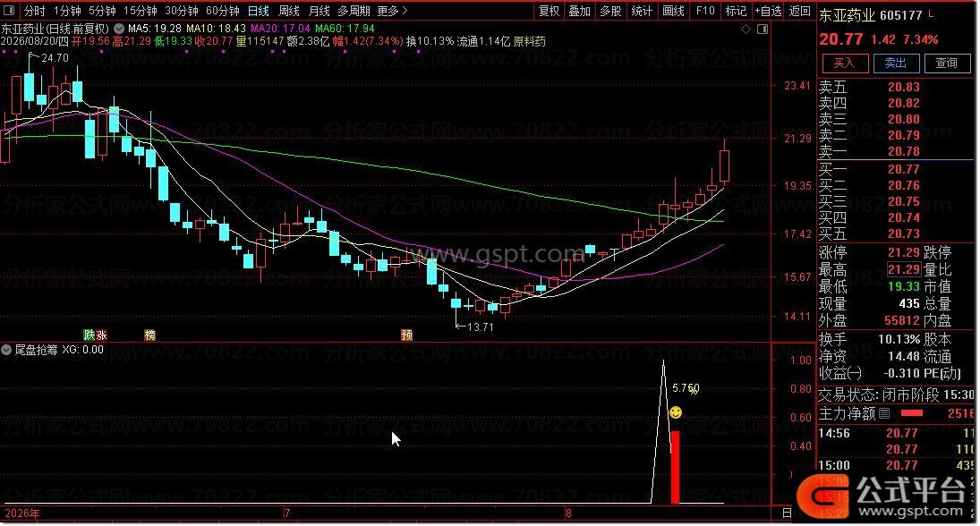This screenshot has width=980, height=526.
Task: Toggle 叠加 overlay option
Action: (580, 11)
